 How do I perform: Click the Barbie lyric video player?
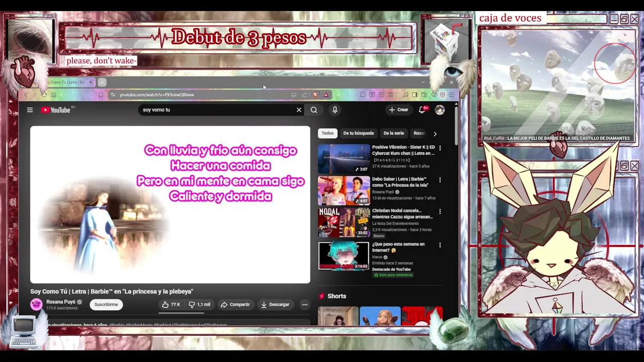click(x=170, y=205)
